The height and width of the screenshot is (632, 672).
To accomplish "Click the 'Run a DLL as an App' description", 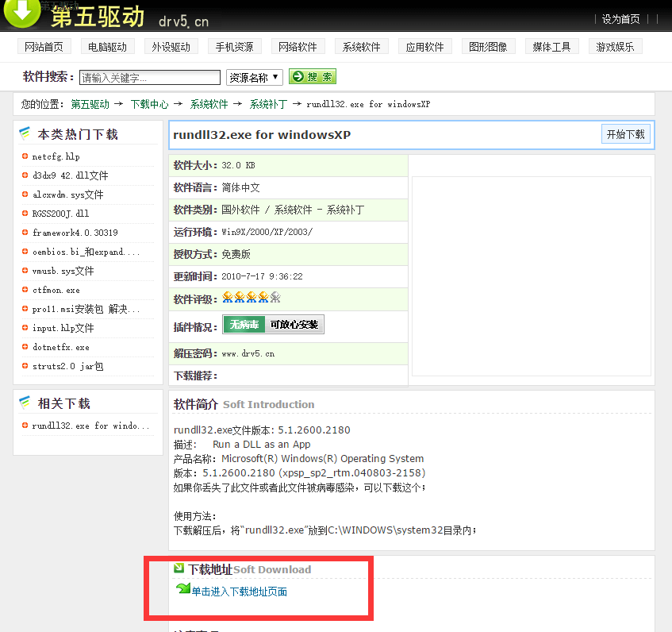I will tap(262, 444).
